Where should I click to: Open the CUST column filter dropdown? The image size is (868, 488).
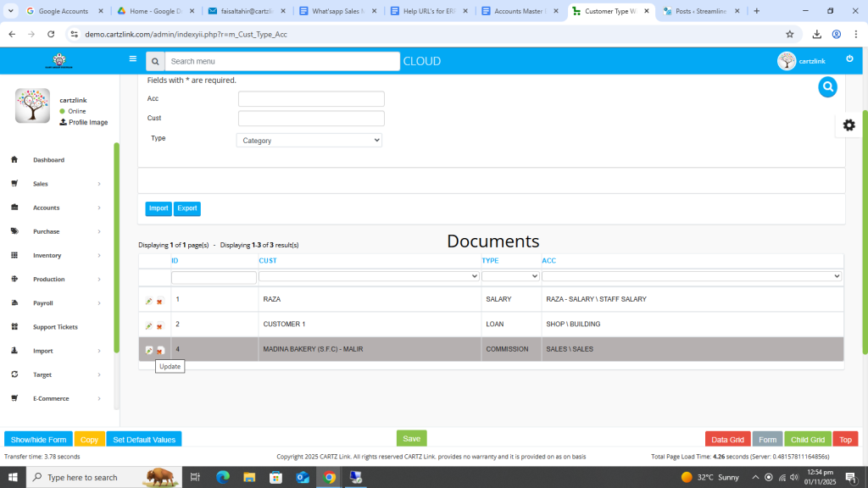pyautogui.click(x=369, y=276)
